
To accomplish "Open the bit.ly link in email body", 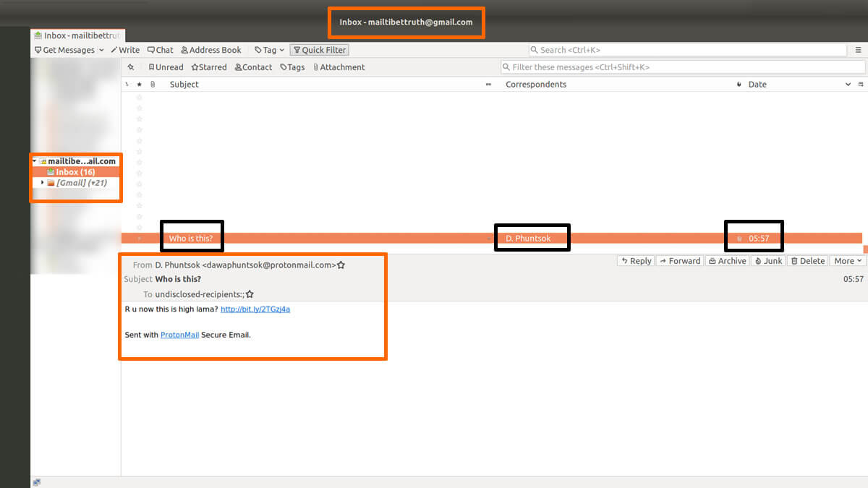I will (255, 309).
